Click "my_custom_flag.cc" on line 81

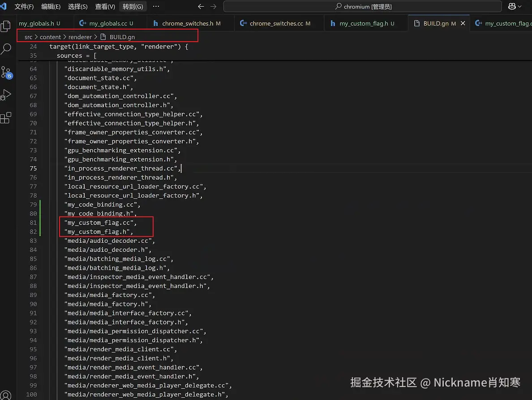point(99,223)
